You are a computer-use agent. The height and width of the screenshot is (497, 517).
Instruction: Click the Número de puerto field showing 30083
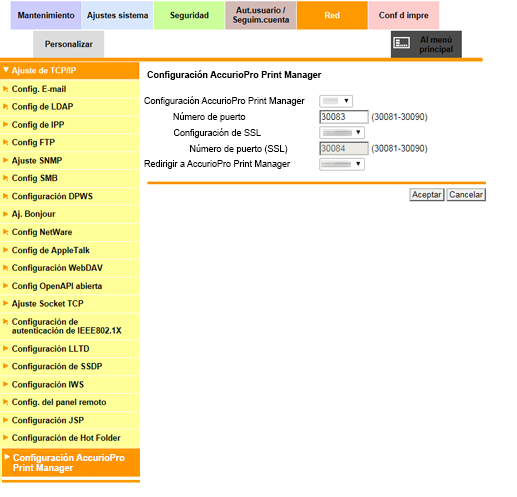pyautogui.click(x=344, y=117)
